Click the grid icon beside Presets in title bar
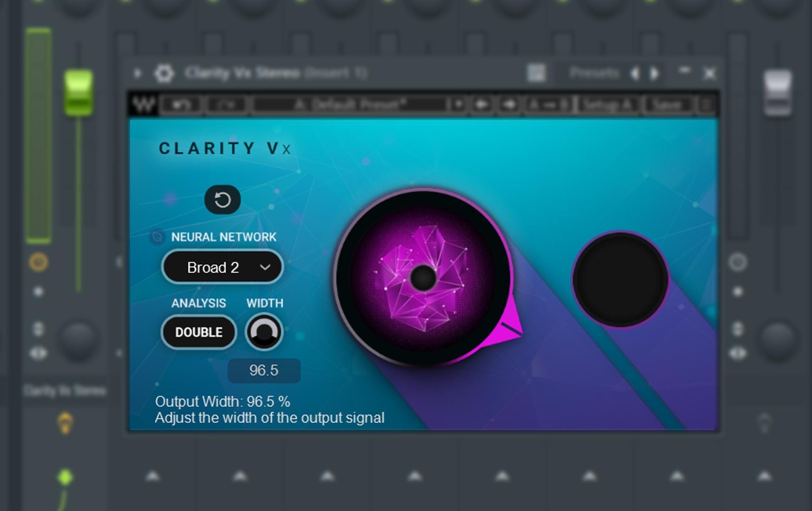Viewport: 812px width, 511px height. (536, 73)
